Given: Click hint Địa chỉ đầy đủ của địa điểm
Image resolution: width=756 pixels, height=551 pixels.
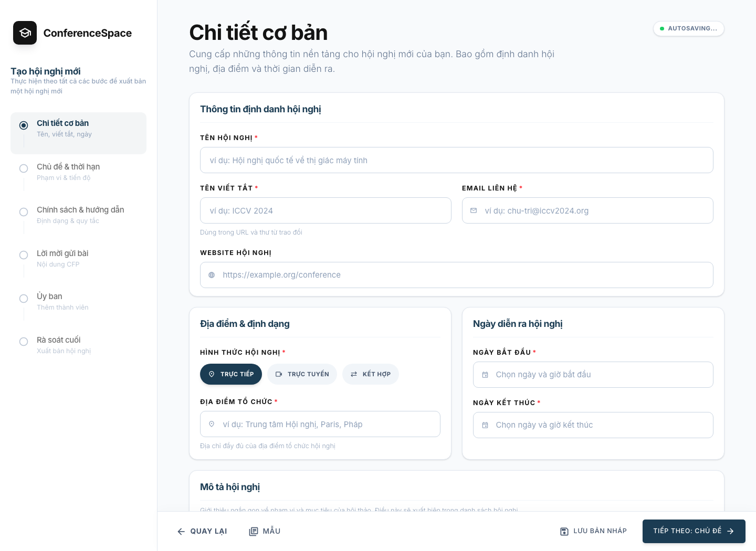Looking at the screenshot, I should point(268,446).
